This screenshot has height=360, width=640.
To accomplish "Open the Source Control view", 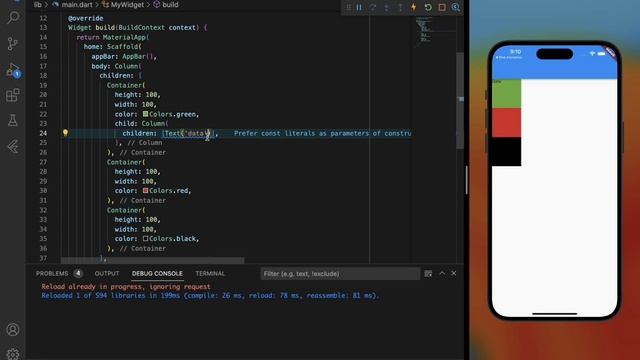I will tap(13, 43).
